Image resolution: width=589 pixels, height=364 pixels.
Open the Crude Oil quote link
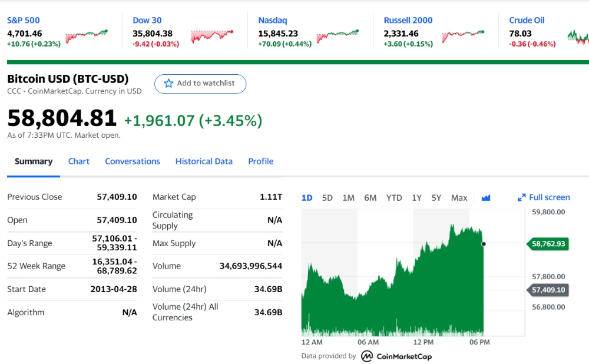(x=527, y=20)
